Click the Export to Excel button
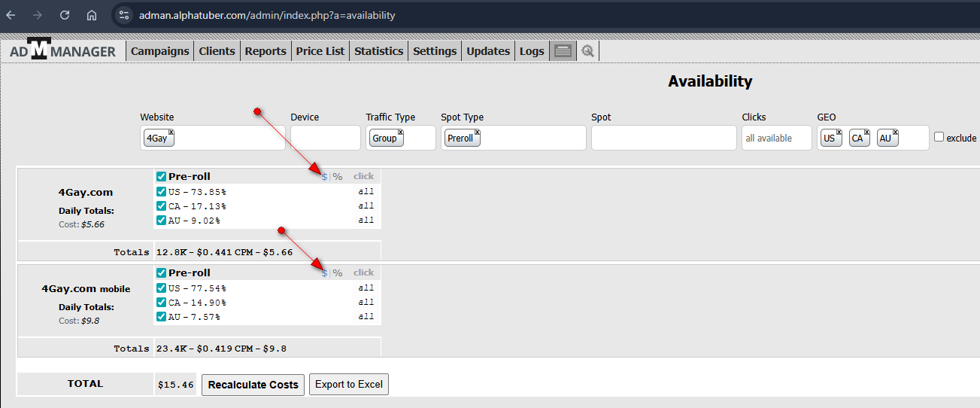This screenshot has height=408, width=980. point(349,384)
